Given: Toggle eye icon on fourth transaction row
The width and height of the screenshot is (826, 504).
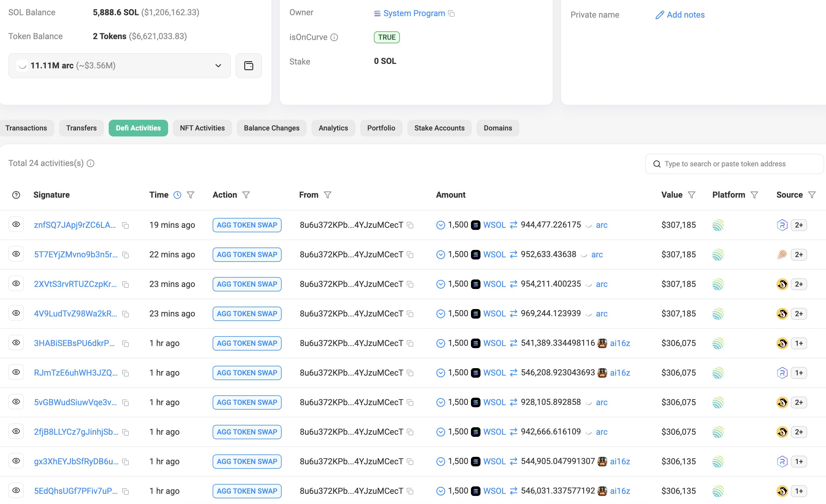Looking at the screenshot, I should click(x=16, y=313).
